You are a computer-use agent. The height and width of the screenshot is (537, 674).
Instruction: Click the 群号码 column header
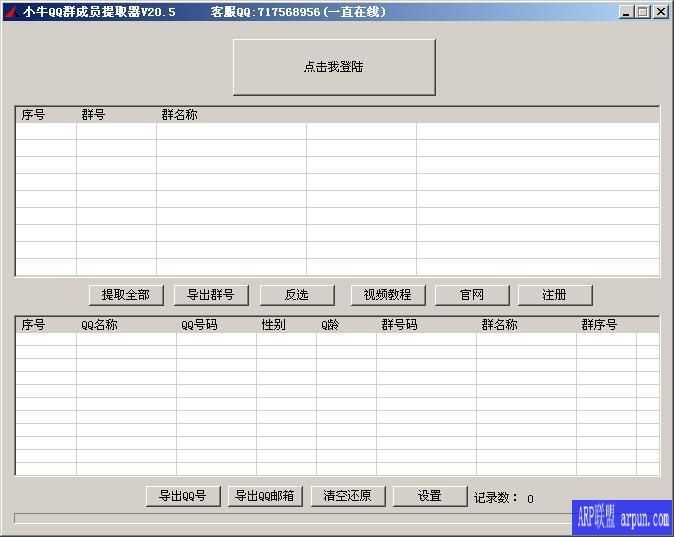coord(426,325)
